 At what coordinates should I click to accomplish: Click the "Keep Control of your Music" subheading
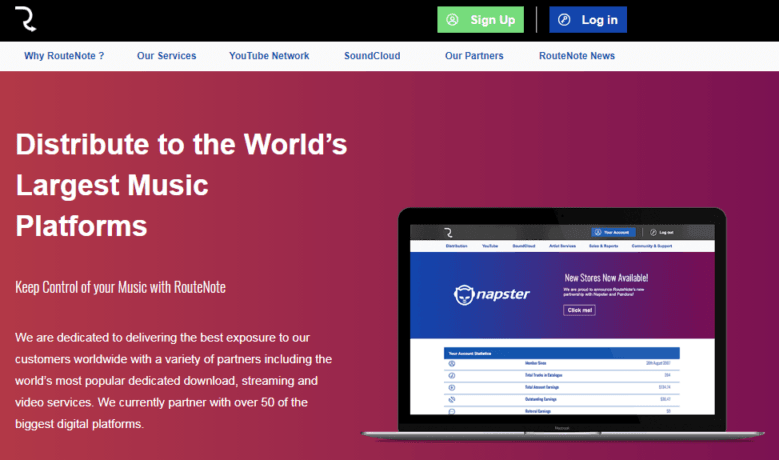coord(121,287)
